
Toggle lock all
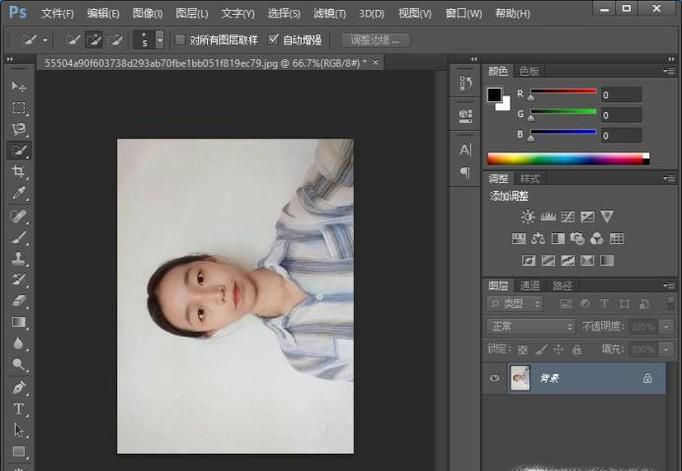(577, 349)
